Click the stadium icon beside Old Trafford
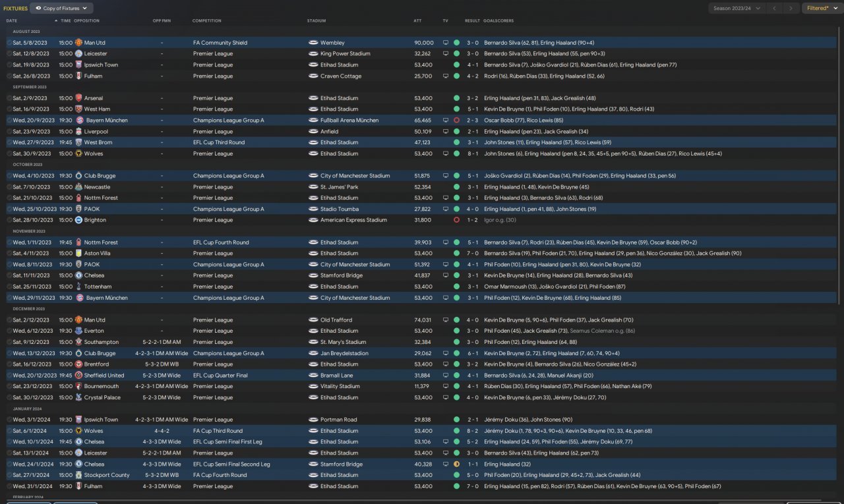Screen dimensions: 844x504 [313, 320]
